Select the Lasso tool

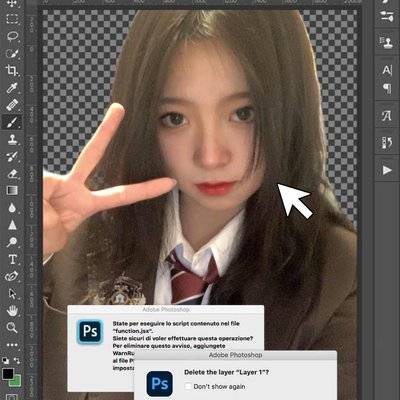(12, 36)
